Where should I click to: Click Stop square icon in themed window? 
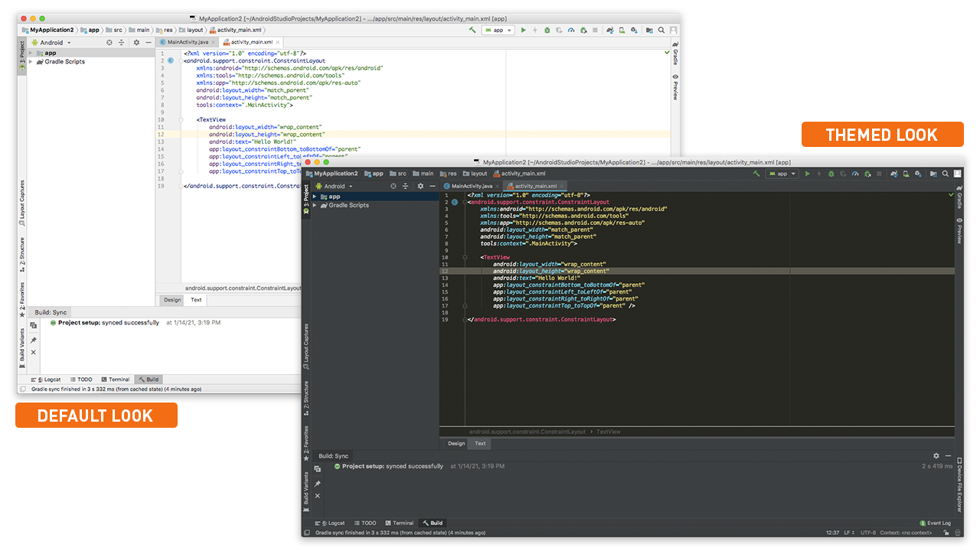[879, 174]
